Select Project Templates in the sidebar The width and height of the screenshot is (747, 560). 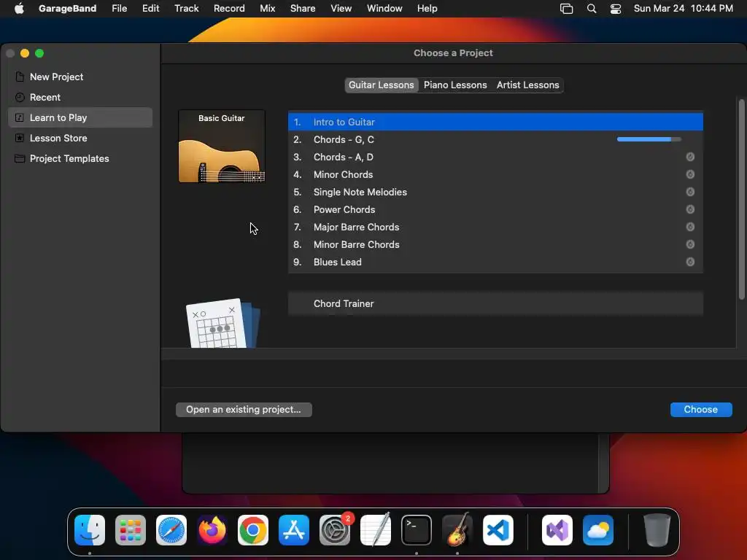(x=80, y=158)
